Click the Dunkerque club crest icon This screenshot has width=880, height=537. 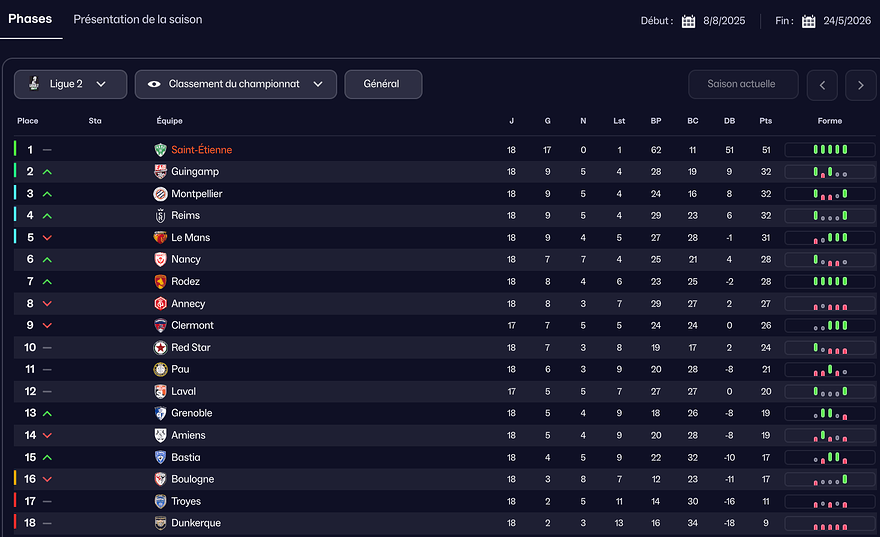(x=160, y=523)
